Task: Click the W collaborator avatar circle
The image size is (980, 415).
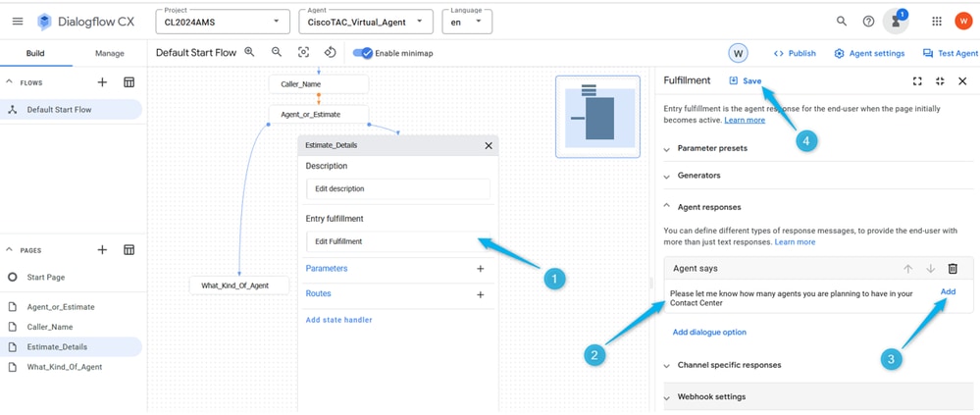Action: 738,53
